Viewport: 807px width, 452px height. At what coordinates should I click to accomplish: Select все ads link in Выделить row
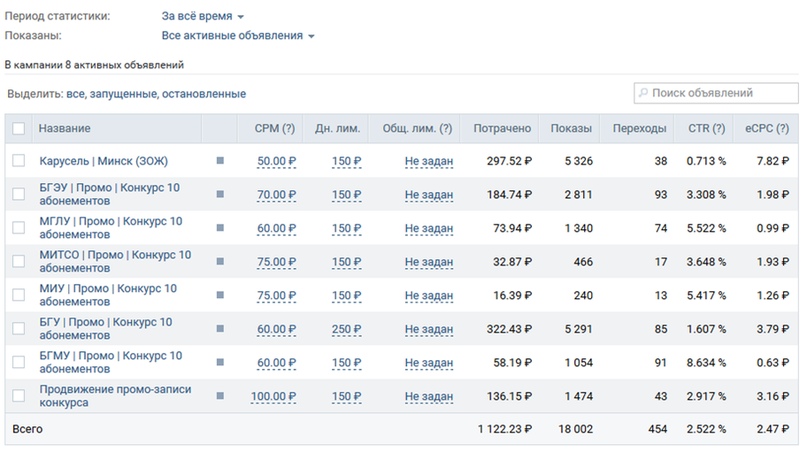click(x=75, y=94)
